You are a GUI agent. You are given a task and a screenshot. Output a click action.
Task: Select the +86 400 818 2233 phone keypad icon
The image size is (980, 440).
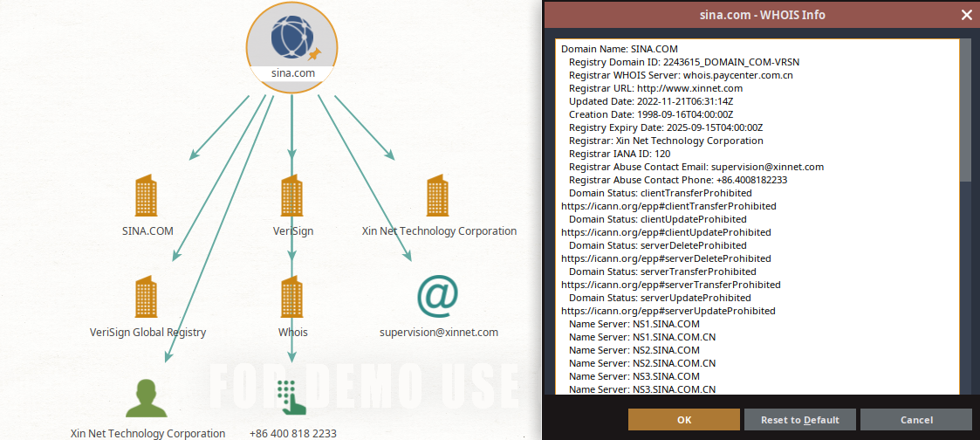[x=291, y=397]
